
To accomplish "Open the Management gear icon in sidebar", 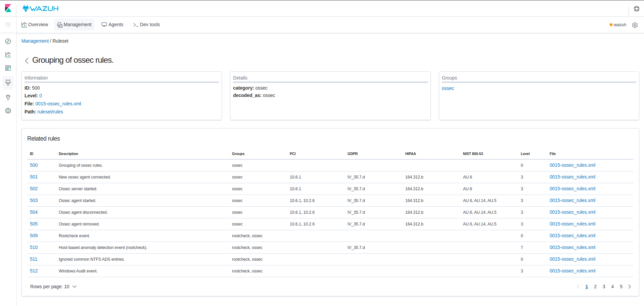I will pos(8,111).
